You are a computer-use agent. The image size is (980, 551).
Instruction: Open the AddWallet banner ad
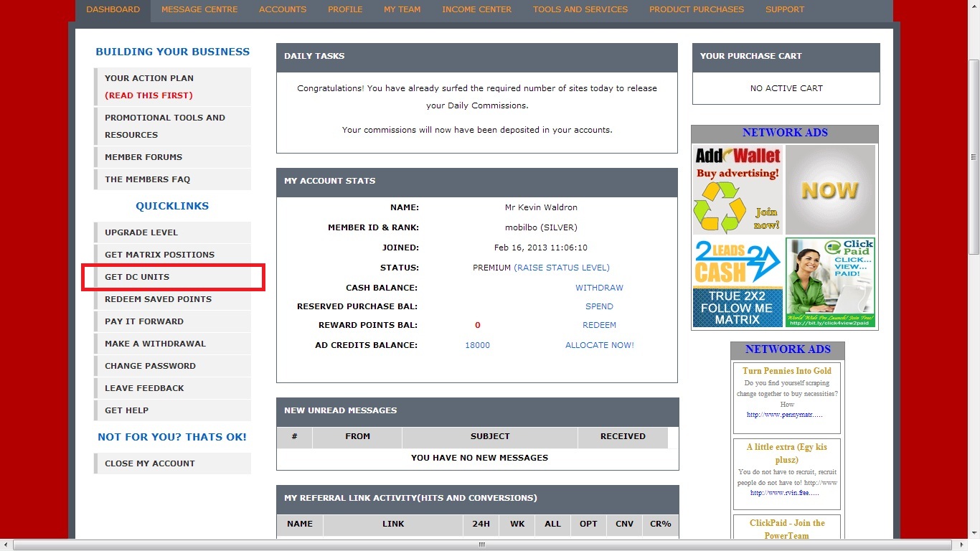click(738, 189)
